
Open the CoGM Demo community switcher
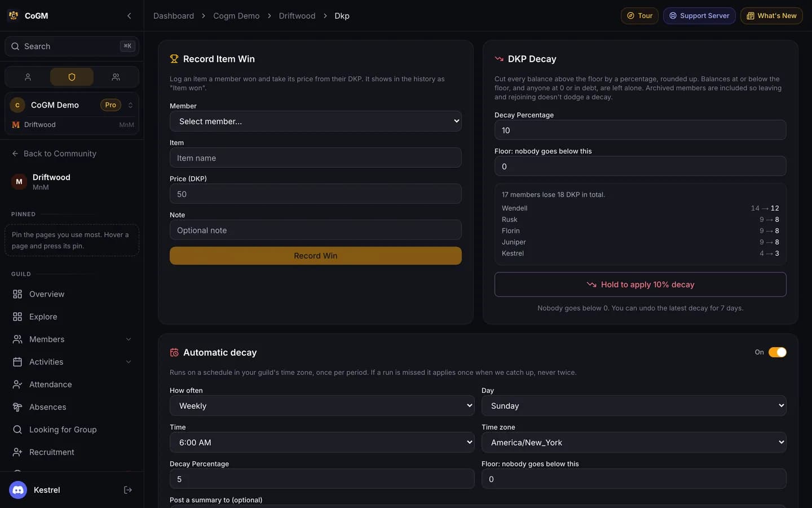(x=72, y=105)
